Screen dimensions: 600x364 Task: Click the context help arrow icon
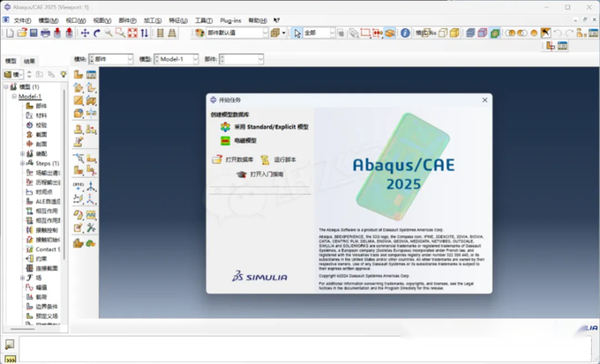[277, 20]
